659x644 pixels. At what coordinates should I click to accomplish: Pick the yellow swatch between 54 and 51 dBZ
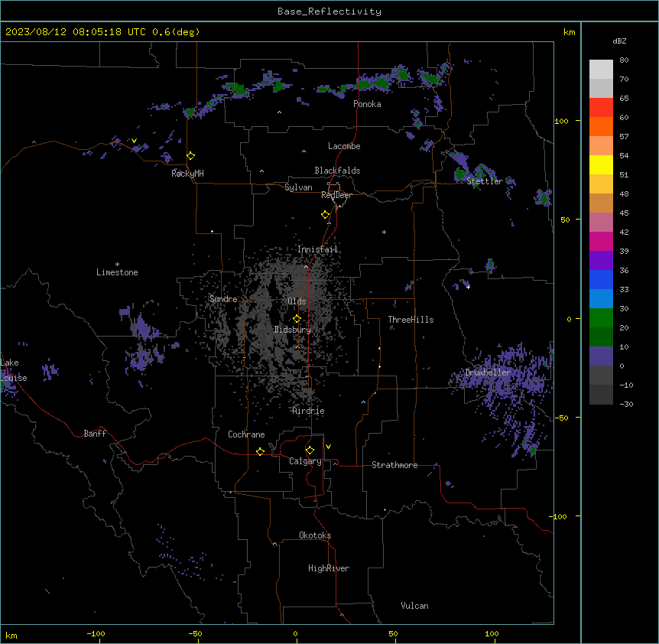pyautogui.click(x=601, y=164)
